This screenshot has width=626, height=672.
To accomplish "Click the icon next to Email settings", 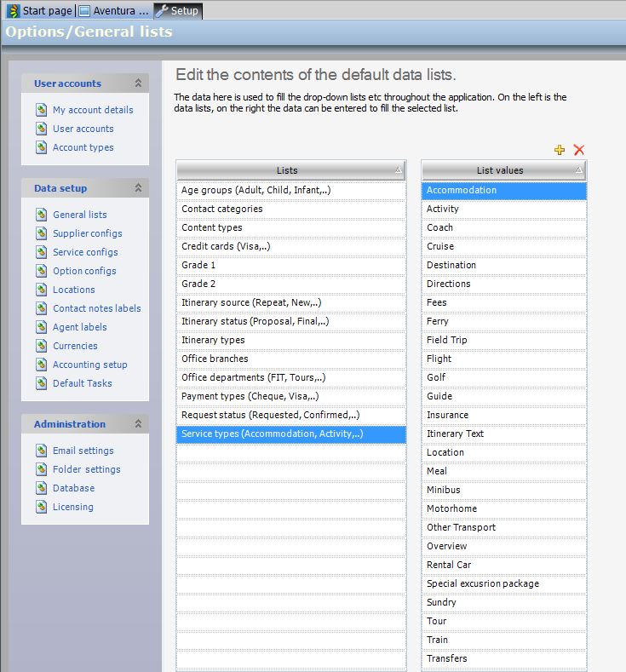I will (x=41, y=451).
